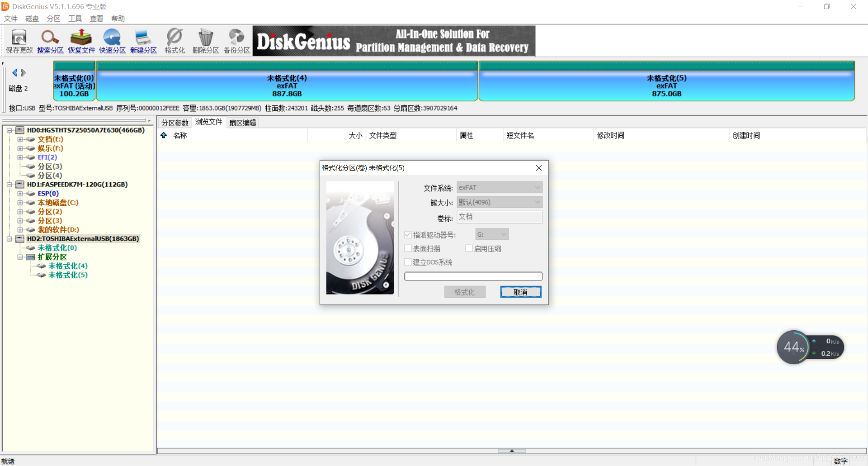
Task: Start the 快速分区 quick partition tool
Action: [113, 41]
